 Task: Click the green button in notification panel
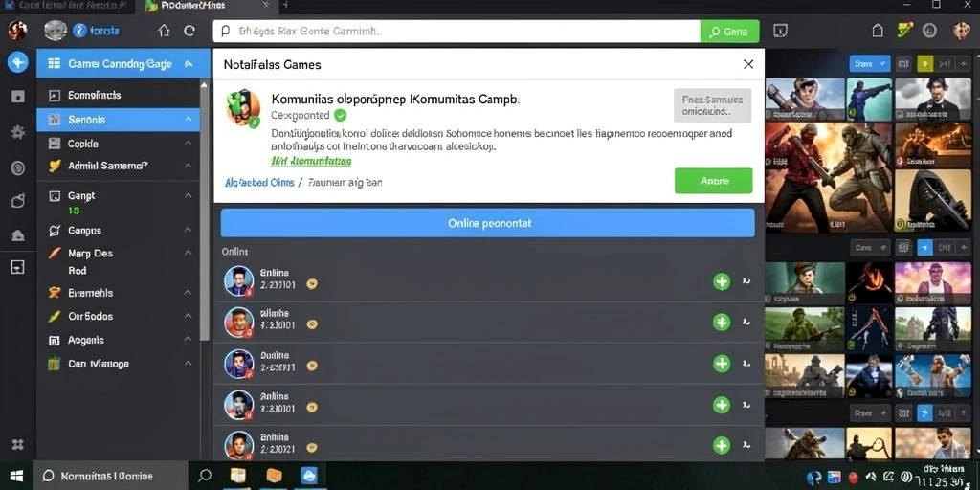point(713,181)
